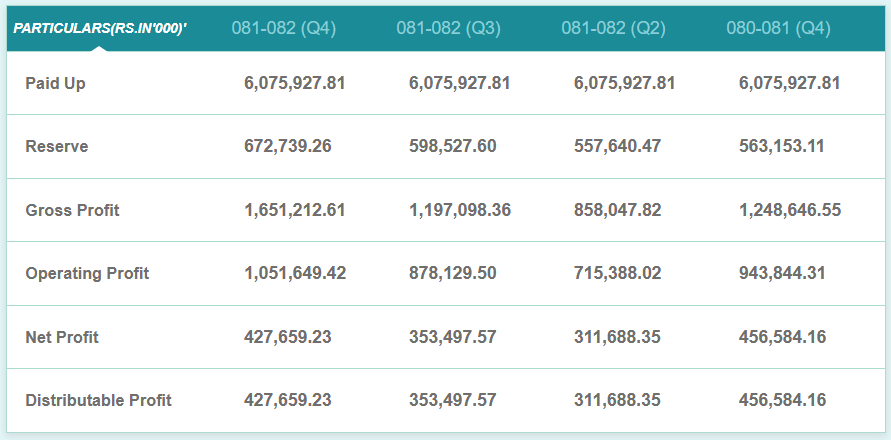Select Operating Profit value 878,129.50
This screenshot has height=440, width=891.
pos(453,273)
